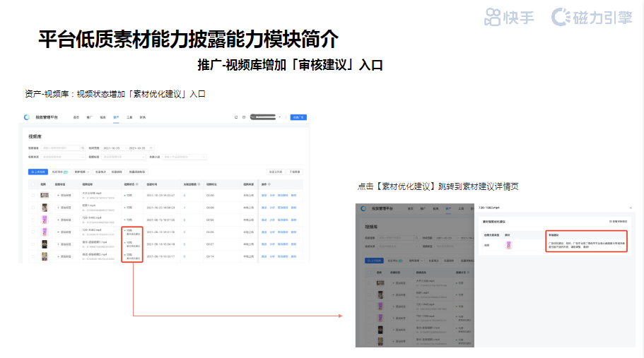Open the material thumbnail in right drawer table
This screenshot has width=644, height=358.
point(508,245)
